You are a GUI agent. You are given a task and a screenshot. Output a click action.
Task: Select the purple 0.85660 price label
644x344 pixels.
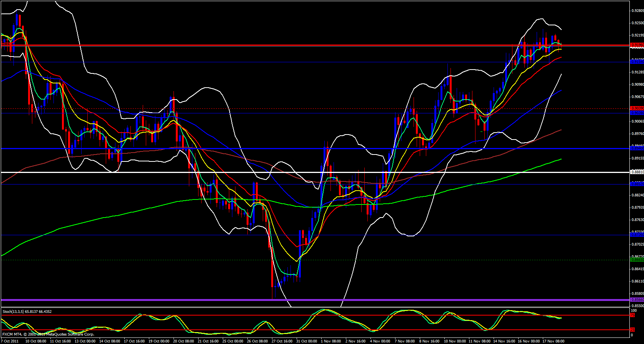[x=637, y=300]
